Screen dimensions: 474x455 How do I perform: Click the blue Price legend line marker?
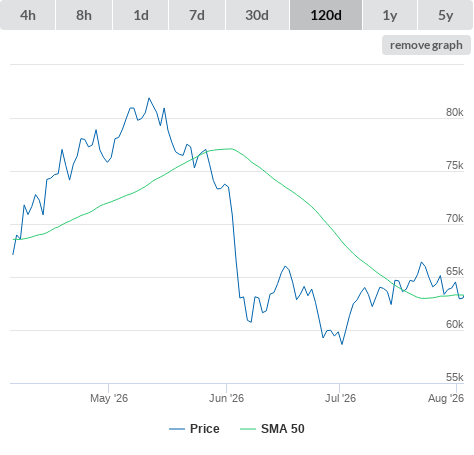pos(177,429)
